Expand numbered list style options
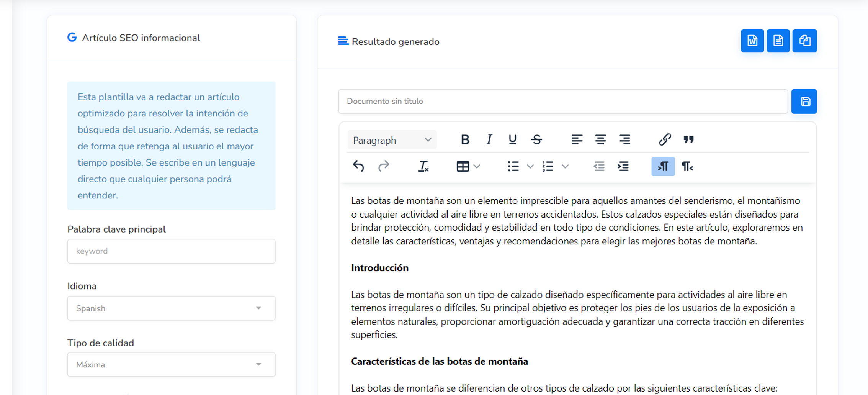This screenshot has width=868, height=395. tap(565, 166)
